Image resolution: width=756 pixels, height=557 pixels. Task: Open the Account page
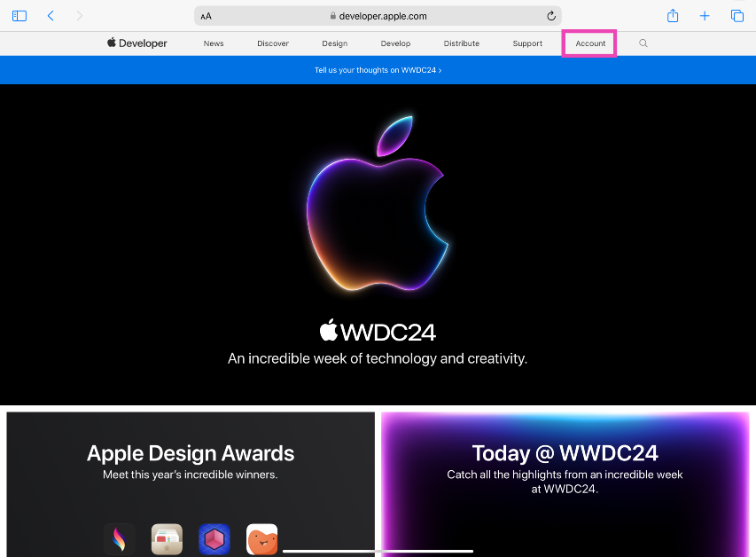coord(590,43)
